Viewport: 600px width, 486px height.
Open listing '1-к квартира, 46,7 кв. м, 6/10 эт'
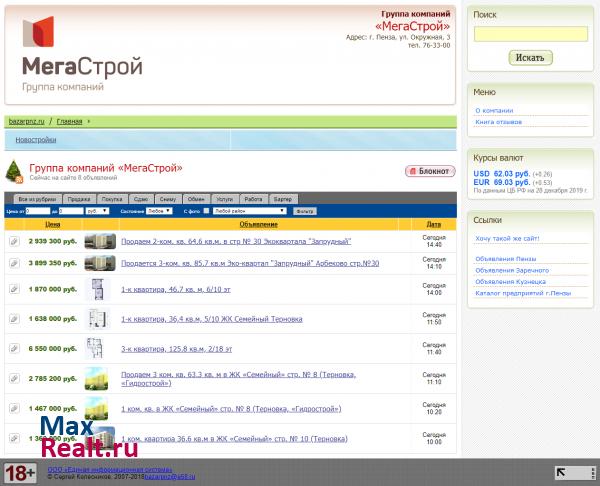click(176, 289)
